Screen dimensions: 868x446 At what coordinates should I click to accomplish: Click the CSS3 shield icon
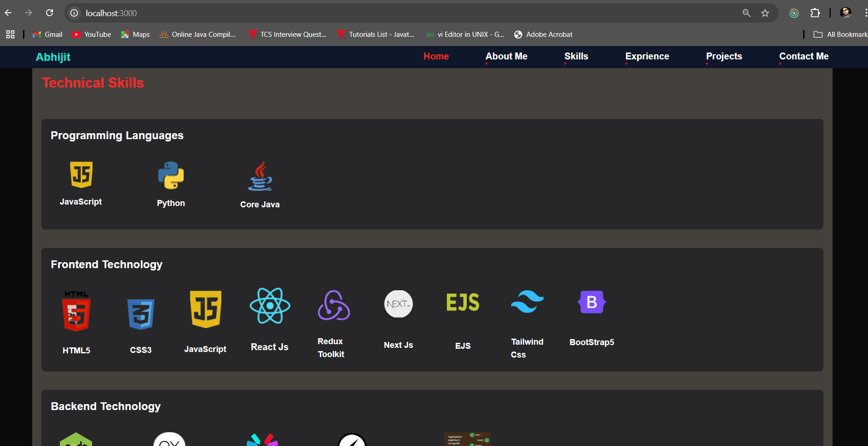[x=141, y=314]
